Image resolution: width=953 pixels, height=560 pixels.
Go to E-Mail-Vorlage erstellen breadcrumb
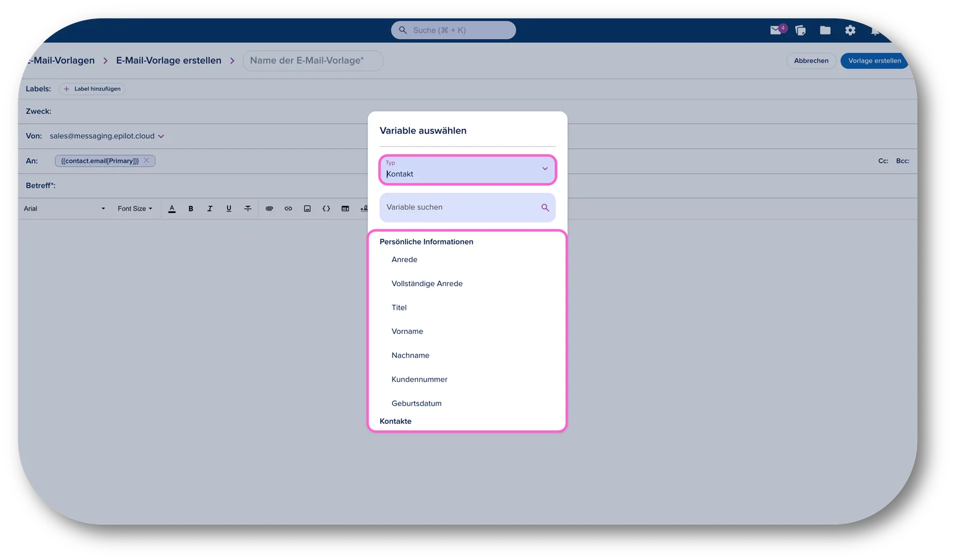(x=169, y=61)
